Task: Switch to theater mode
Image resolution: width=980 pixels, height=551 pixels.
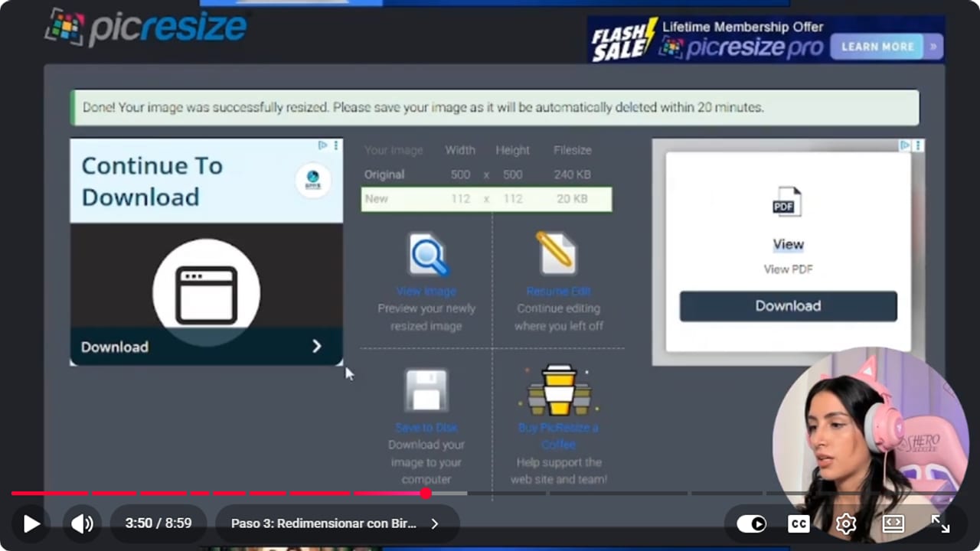Action: point(893,523)
